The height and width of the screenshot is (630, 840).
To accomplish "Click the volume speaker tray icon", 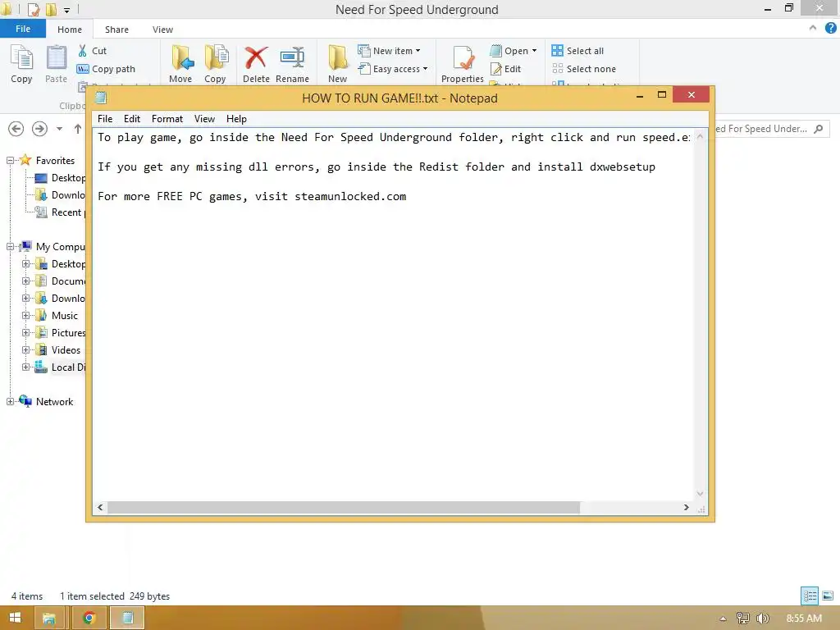I will coord(763,619).
